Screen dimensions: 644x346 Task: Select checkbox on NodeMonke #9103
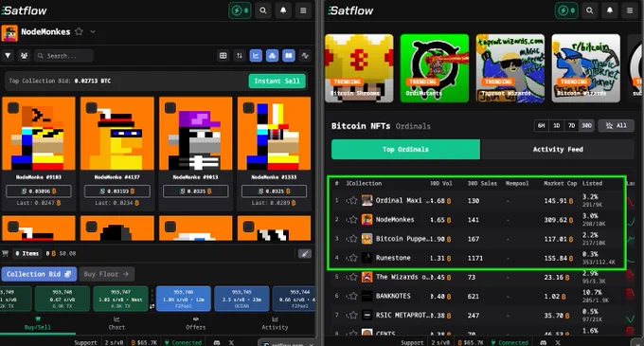point(13,108)
